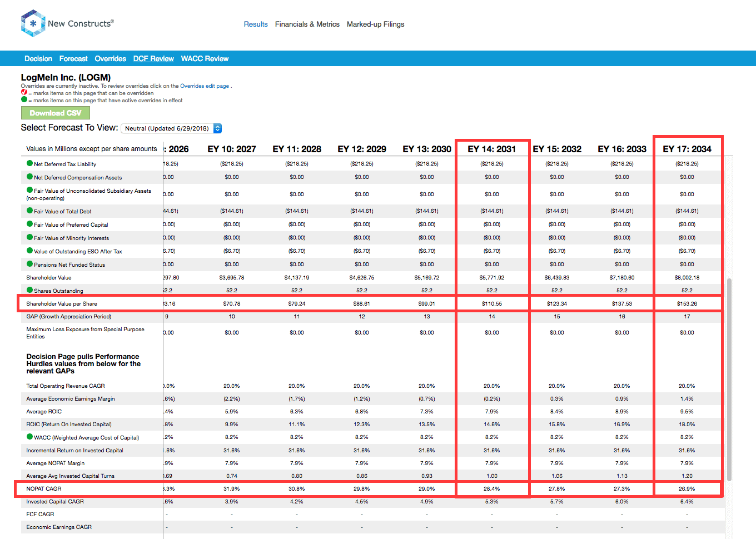The image size is (756, 539).
Task: Click Invested Capital CAGR value 6.4%
Action: [x=687, y=502]
